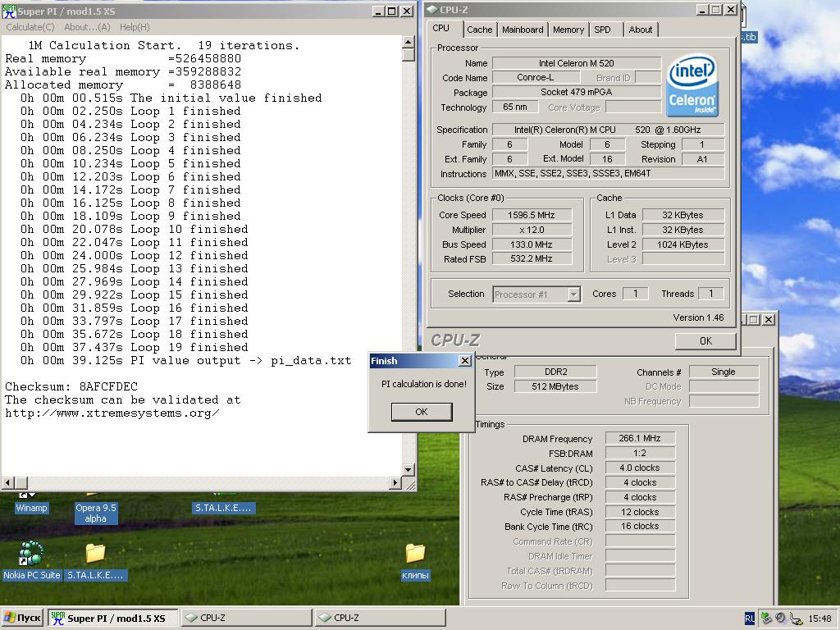Click the taskbar clock showing 15:48
The image size is (840, 630).
pos(819,619)
